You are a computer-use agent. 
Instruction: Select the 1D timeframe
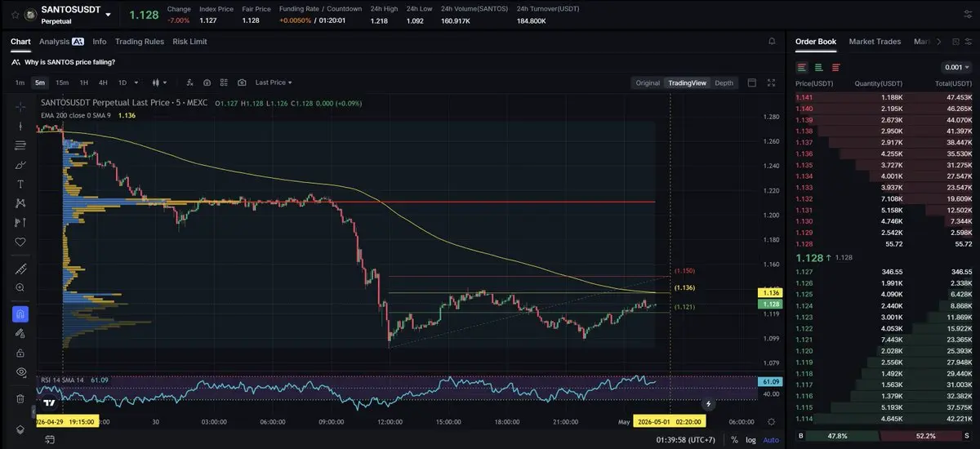pos(122,82)
